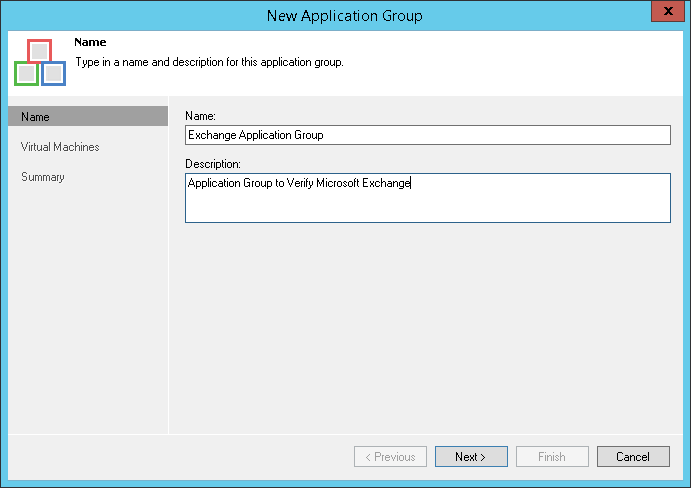Click the New Application Group title bar

(345, 15)
